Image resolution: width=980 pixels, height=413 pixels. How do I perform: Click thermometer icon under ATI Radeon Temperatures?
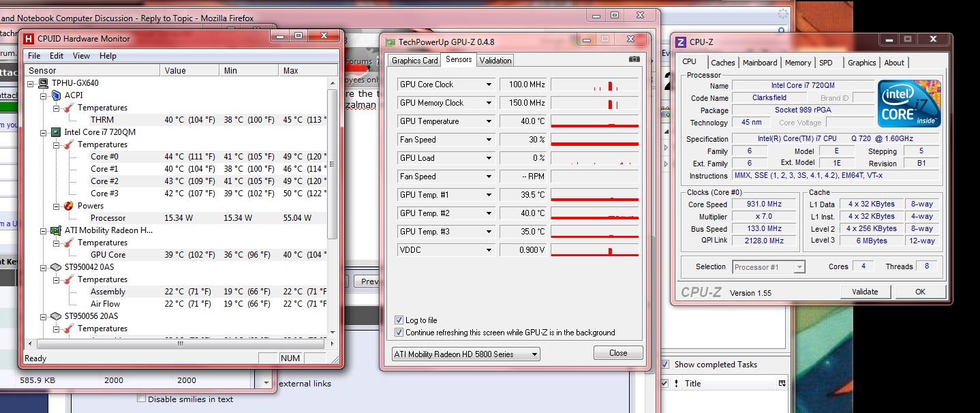click(x=68, y=243)
